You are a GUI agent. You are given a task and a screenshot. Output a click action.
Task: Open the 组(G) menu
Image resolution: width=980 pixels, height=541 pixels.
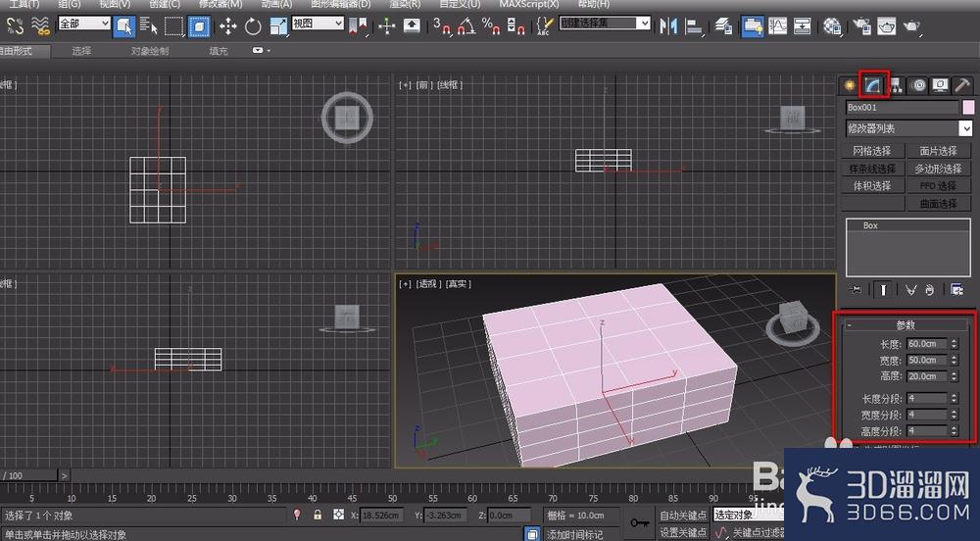(x=70, y=4)
